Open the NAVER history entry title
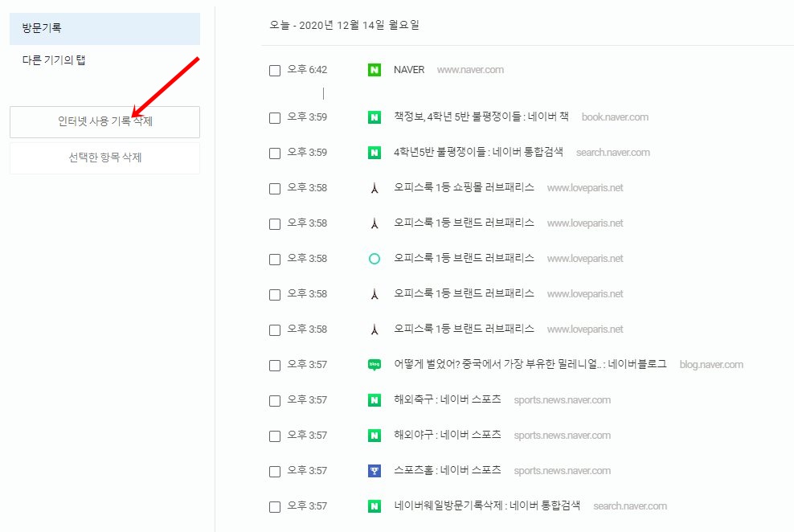Image resolution: width=794 pixels, height=532 pixels. pos(409,70)
